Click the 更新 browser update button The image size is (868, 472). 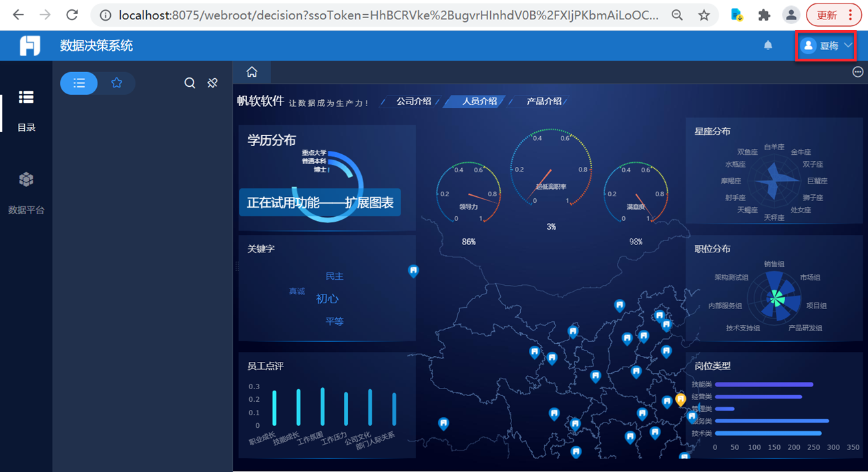click(x=827, y=15)
